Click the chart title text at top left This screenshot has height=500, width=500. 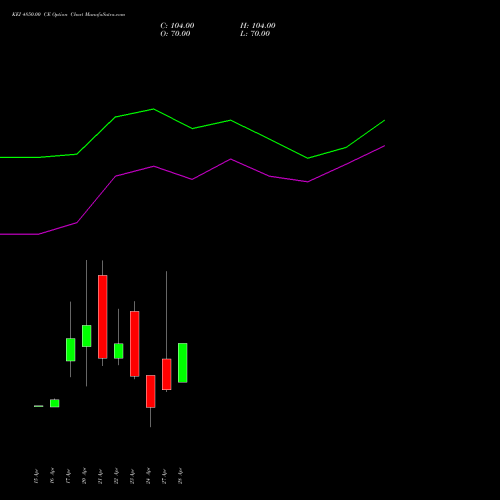coord(68,15)
